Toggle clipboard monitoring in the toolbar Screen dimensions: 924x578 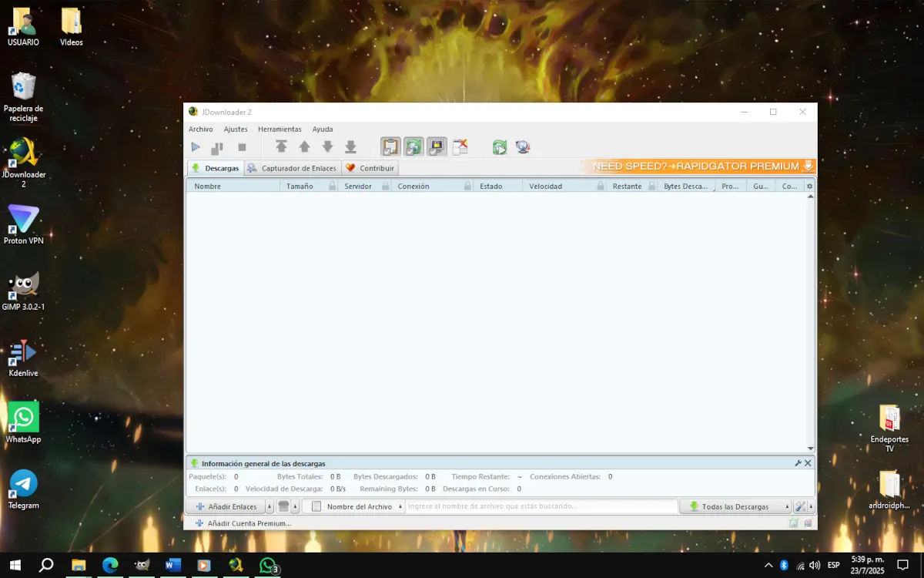tap(390, 147)
